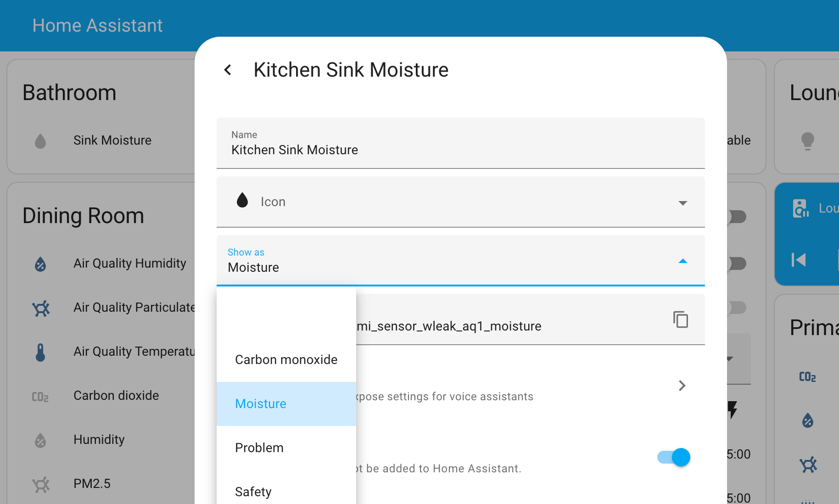Copy the moisture sensor entity ID

tap(680, 319)
